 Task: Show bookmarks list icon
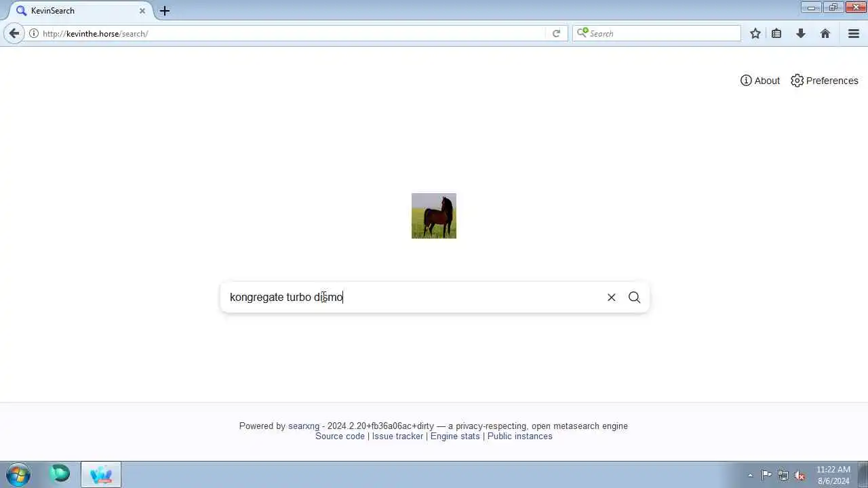(x=777, y=33)
